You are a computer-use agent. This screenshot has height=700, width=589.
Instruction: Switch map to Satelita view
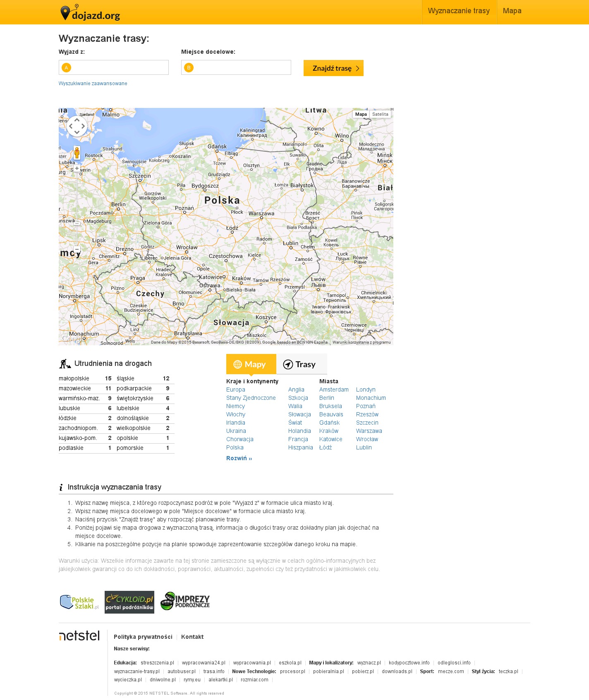pos(380,114)
